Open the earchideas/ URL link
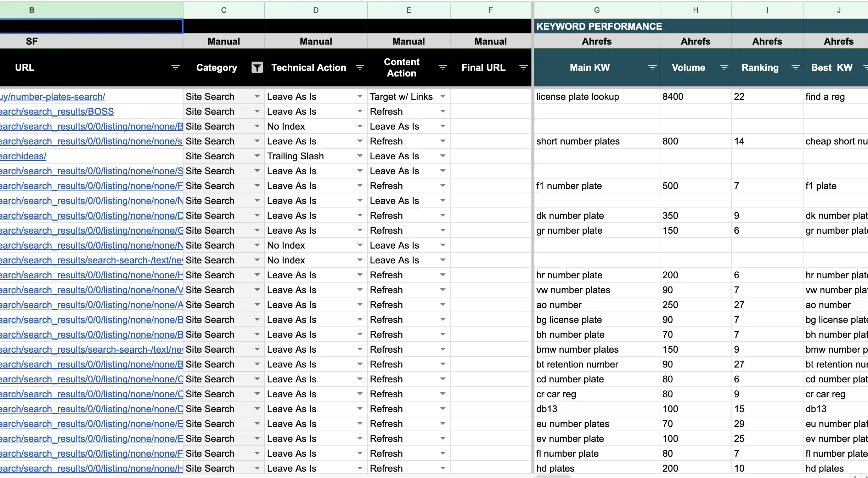 pos(23,156)
